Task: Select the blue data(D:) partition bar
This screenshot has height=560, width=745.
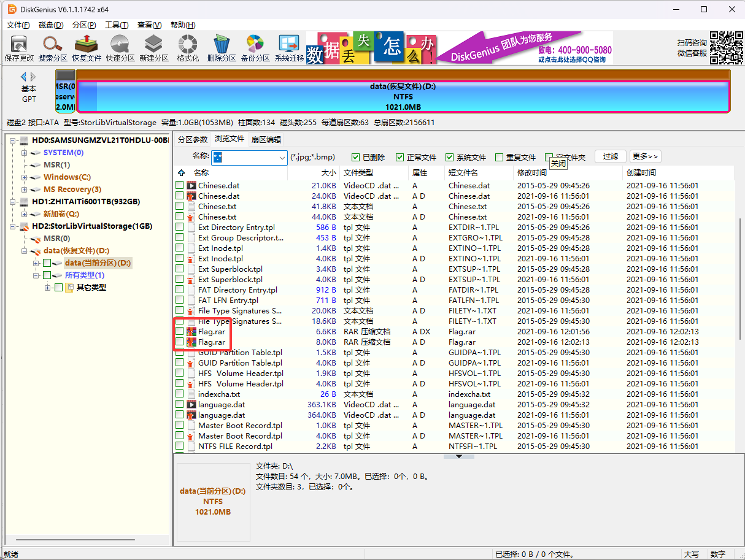Action: [x=403, y=97]
